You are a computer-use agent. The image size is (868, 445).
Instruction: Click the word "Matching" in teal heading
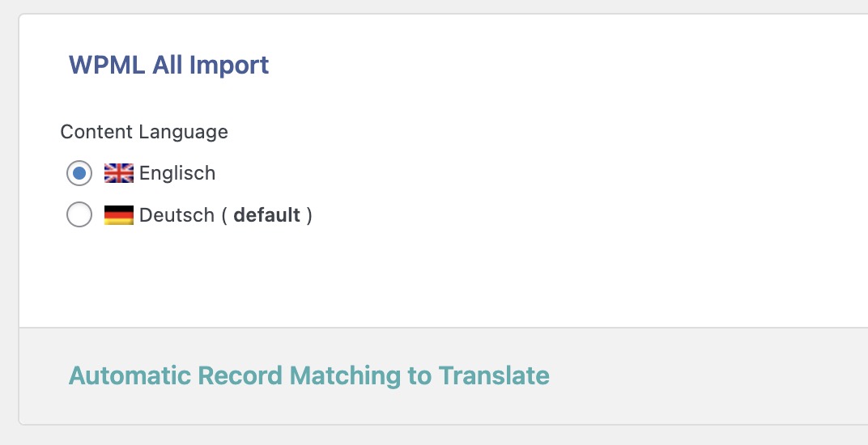click(346, 376)
